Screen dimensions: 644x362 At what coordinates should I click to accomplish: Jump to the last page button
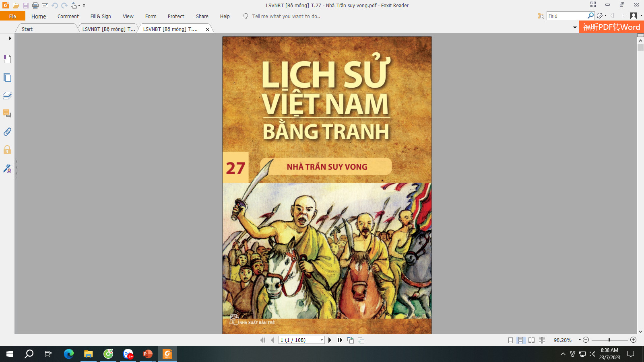pyautogui.click(x=340, y=340)
